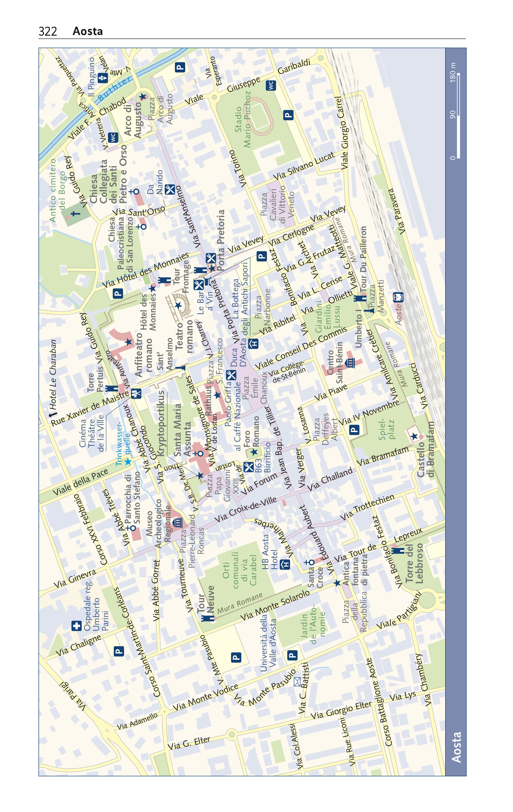The height and width of the screenshot is (812, 513).
Task: Click the cross icon at Antico cimitero del Borgo
Action: [75, 213]
